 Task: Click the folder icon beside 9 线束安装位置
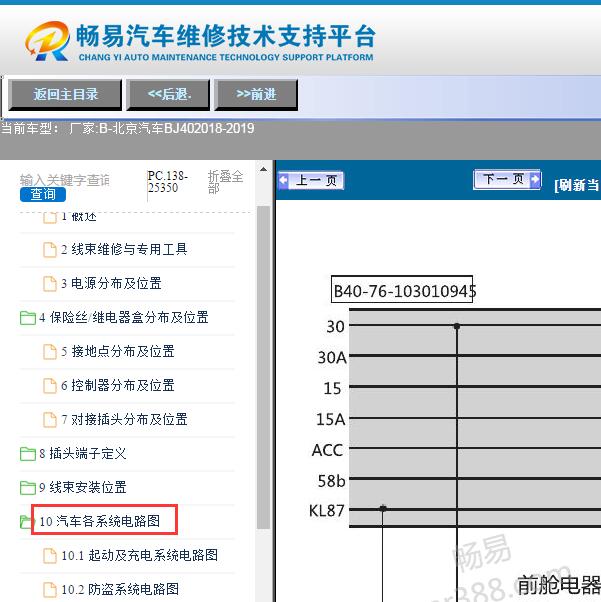[28, 488]
